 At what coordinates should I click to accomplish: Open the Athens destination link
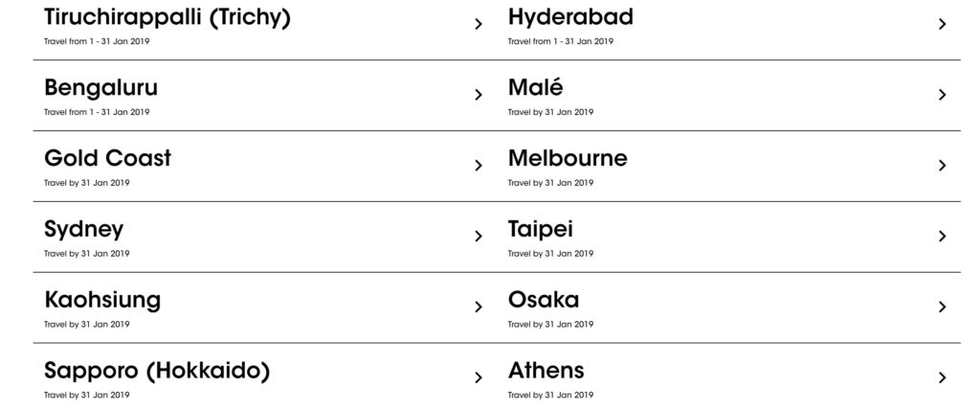[x=546, y=371]
